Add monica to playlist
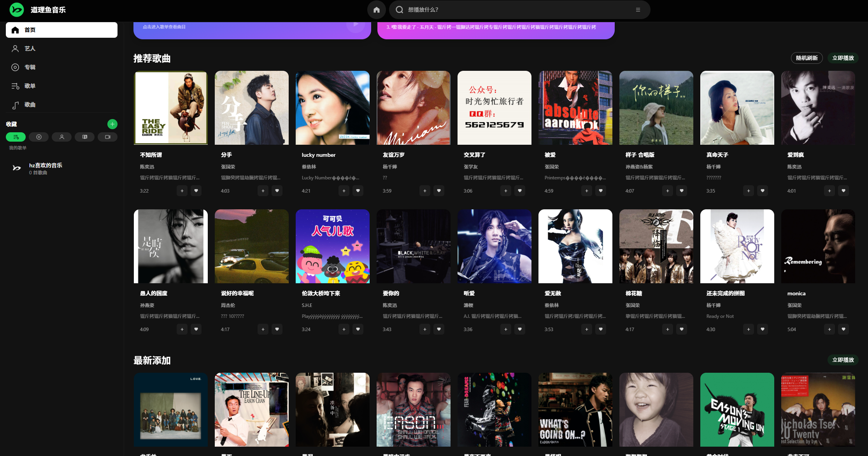868x456 pixels. 829,329
